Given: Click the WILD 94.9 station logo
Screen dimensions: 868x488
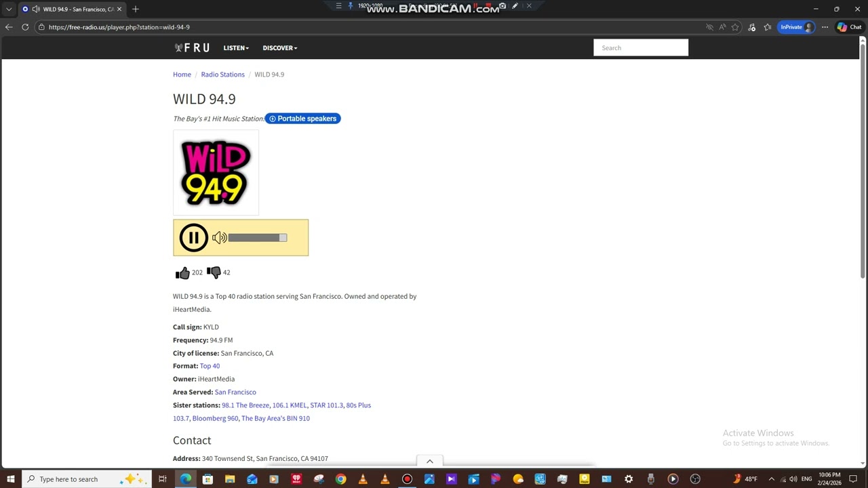Looking at the screenshot, I should point(216,173).
